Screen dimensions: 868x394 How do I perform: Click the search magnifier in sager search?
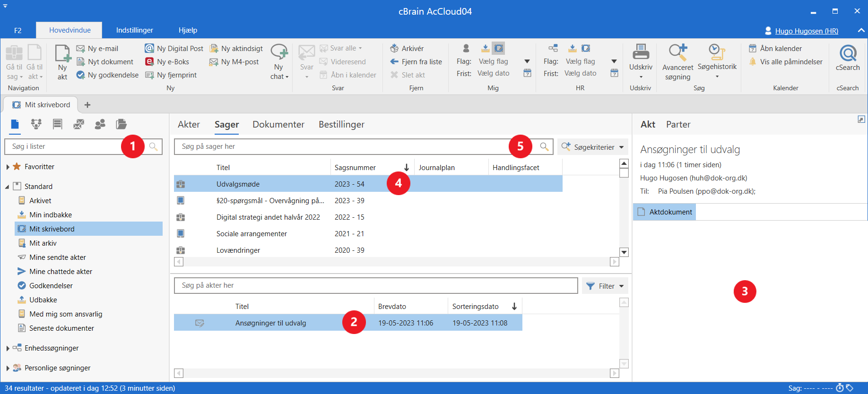544,146
